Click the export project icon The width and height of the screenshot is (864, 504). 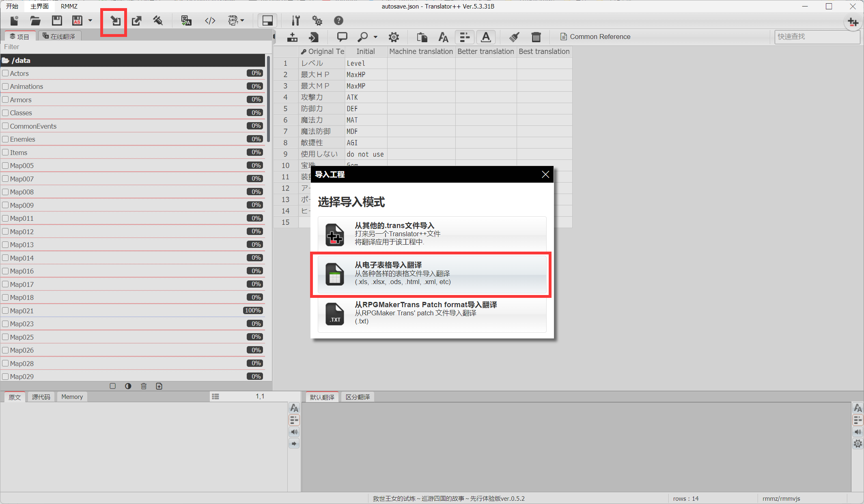137,21
